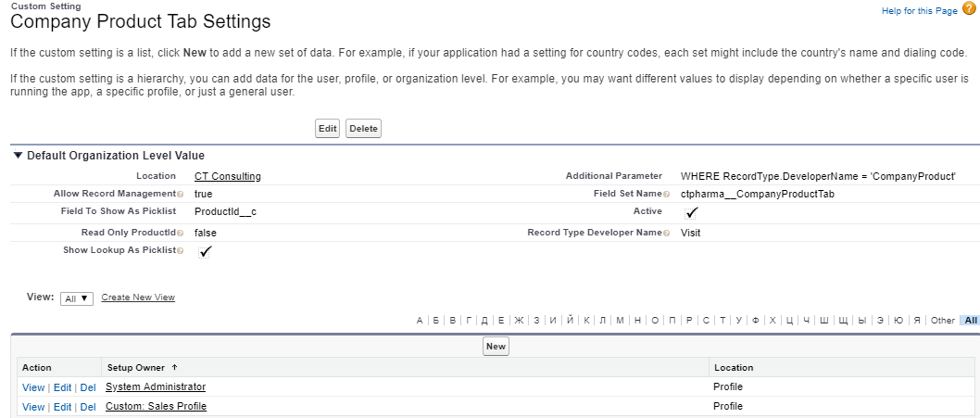
Task: Open the Create New View link
Action: [x=138, y=298]
